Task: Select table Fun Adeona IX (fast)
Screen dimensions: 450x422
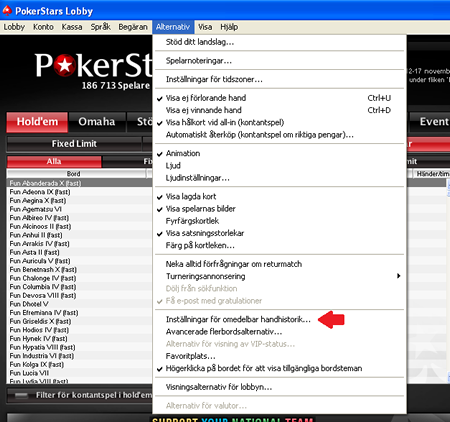Action: click(79, 192)
